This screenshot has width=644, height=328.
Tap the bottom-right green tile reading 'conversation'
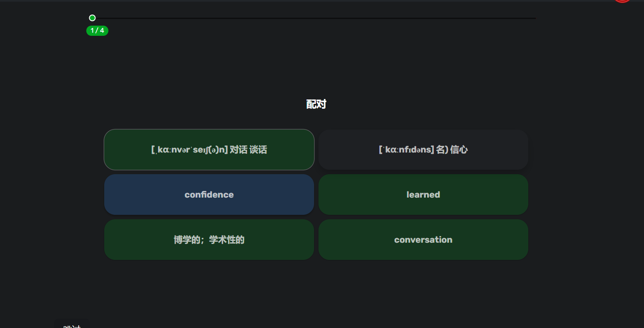point(423,240)
